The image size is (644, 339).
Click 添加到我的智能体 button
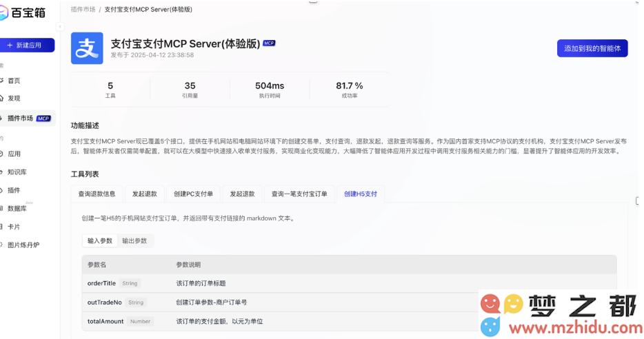(592, 48)
